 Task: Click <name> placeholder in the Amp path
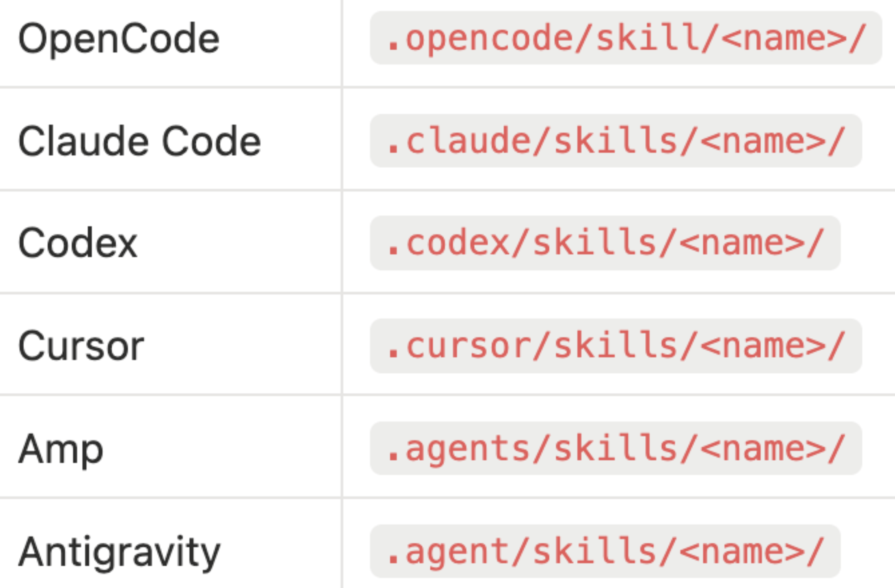[763, 449]
